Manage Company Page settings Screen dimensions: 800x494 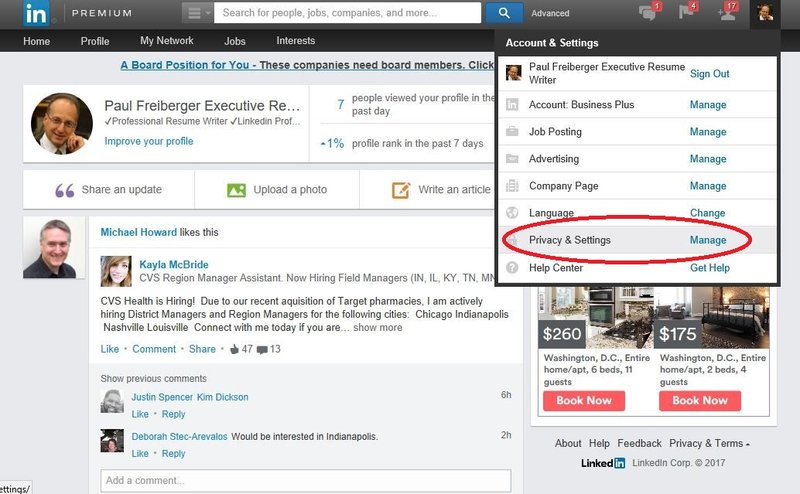point(708,186)
